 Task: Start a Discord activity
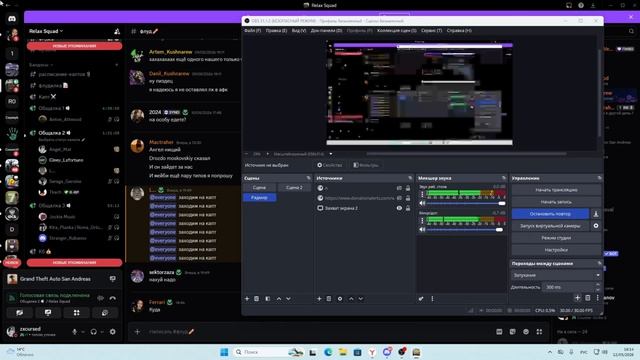76,313
